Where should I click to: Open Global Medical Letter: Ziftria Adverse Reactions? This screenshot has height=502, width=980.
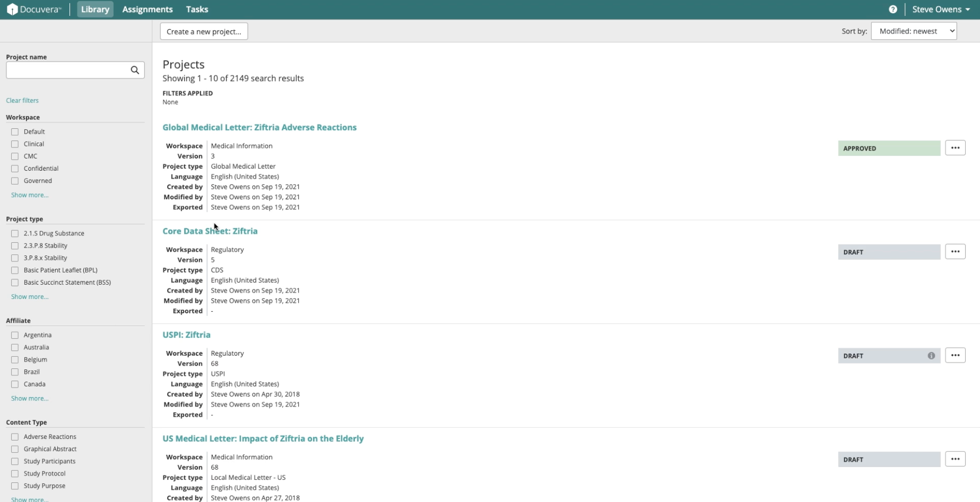[x=259, y=127]
